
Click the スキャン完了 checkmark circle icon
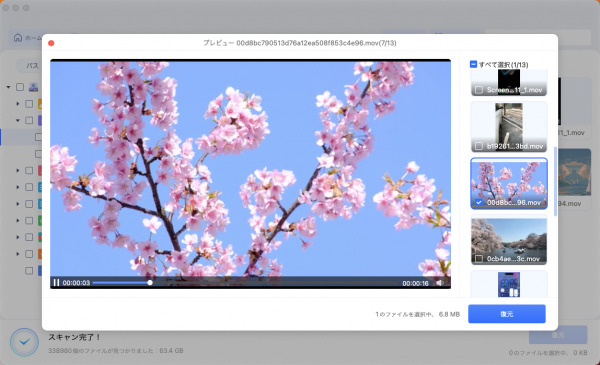(x=24, y=342)
